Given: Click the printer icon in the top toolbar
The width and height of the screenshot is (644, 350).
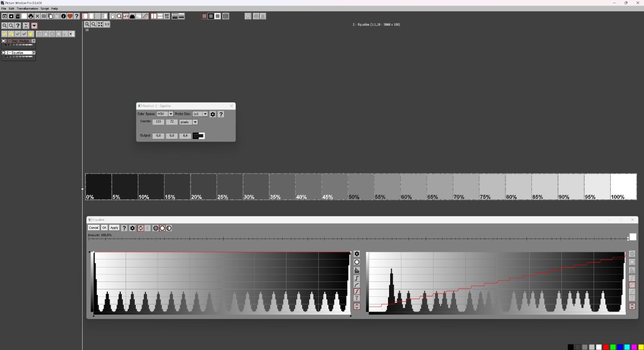Looking at the screenshot, I should (30, 16).
